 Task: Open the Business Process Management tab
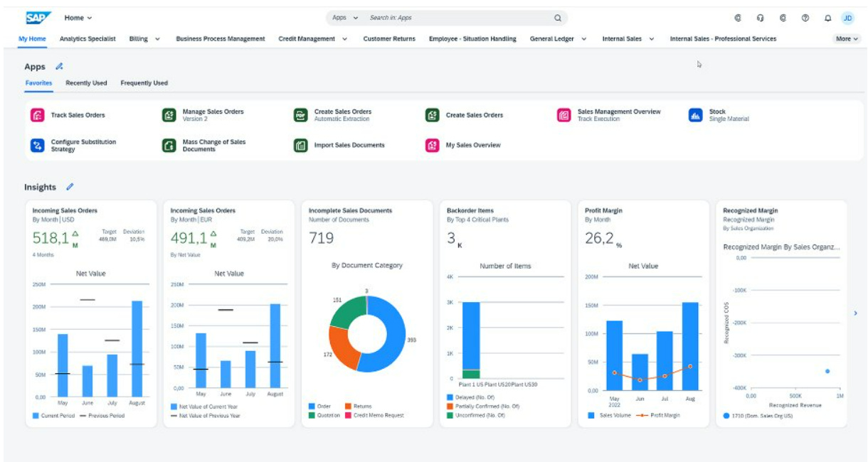(221, 39)
